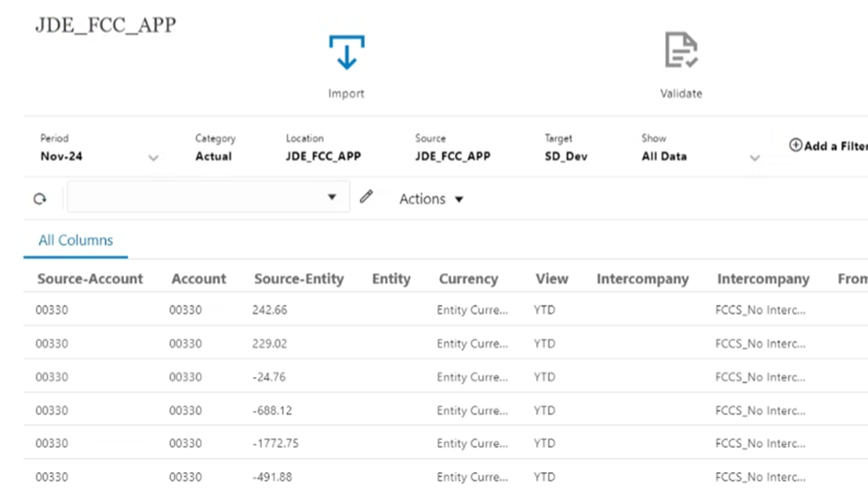This screenshot has height=491, width=868.
Task: Click the -1772.75 value cell
Action: (x=275, y=444)
